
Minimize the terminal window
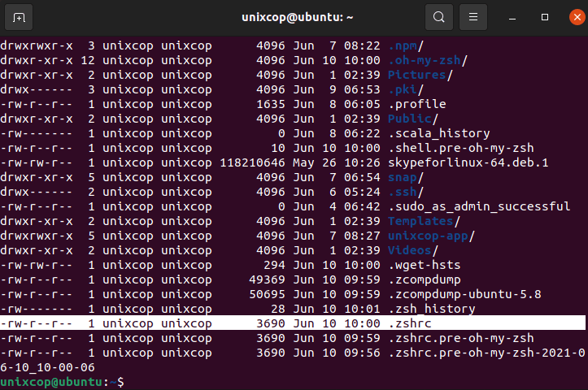(x=512, y=17)
